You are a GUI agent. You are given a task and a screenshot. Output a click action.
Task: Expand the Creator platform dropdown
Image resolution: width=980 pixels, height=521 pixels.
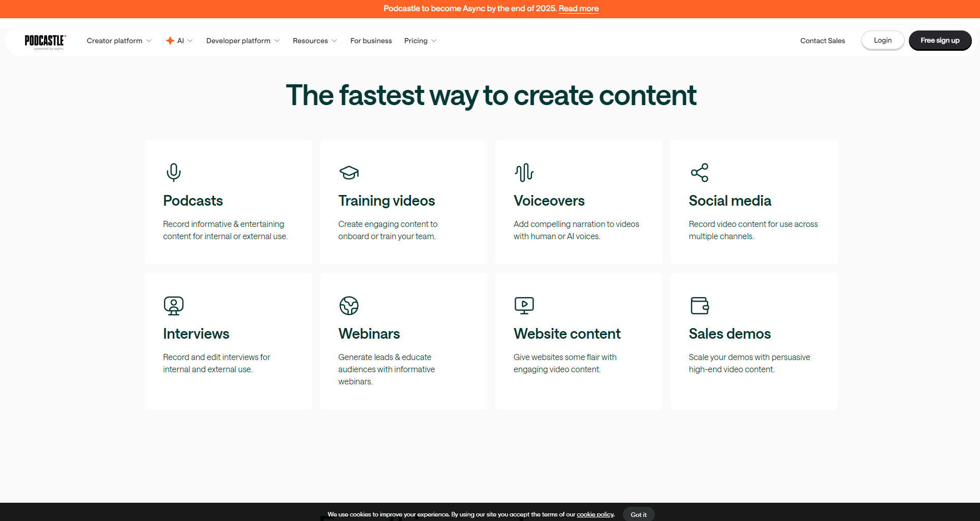(119, 41)
